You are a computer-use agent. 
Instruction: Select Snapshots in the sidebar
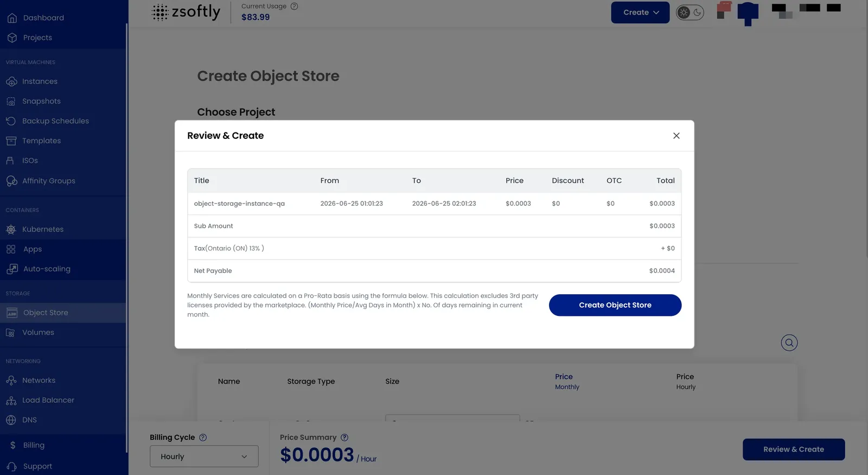click(41, 102)
